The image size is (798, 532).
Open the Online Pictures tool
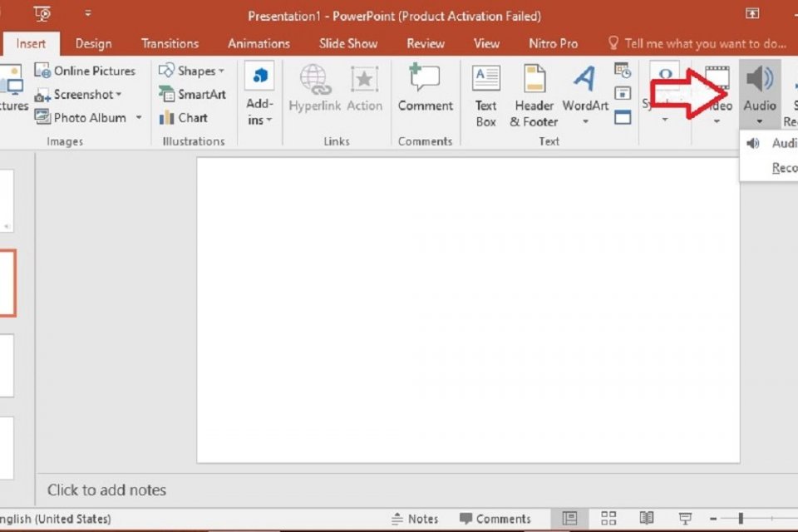pos(85,71)
